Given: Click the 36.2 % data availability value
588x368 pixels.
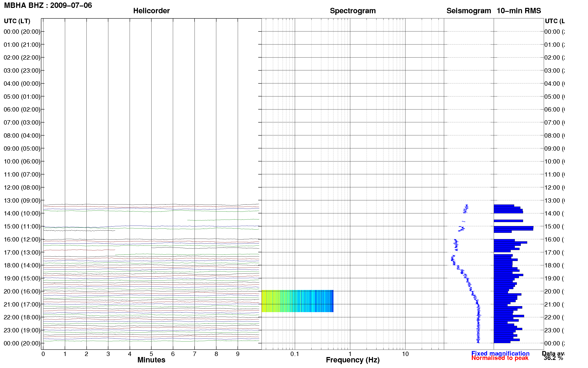Looking at the screenshot, I should pos(553,358).
